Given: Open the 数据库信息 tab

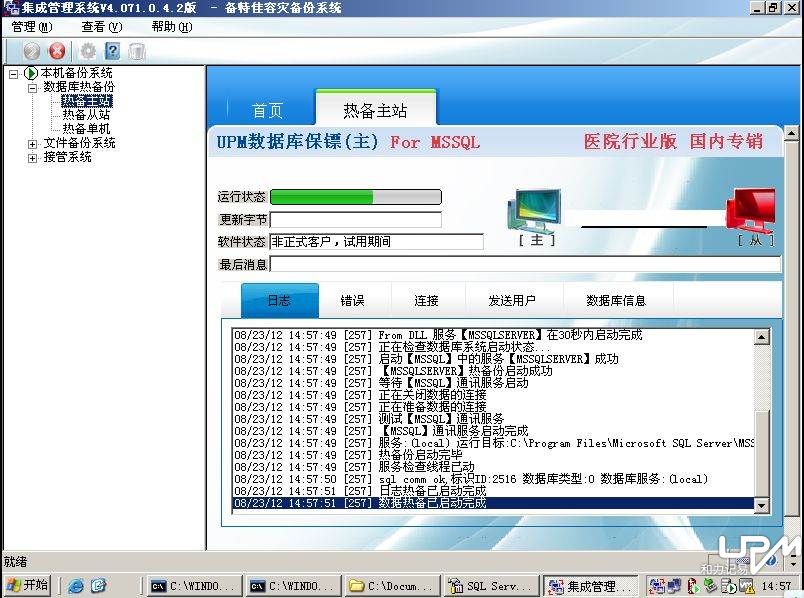Looking at the screenshot, I should pos(616,301).
